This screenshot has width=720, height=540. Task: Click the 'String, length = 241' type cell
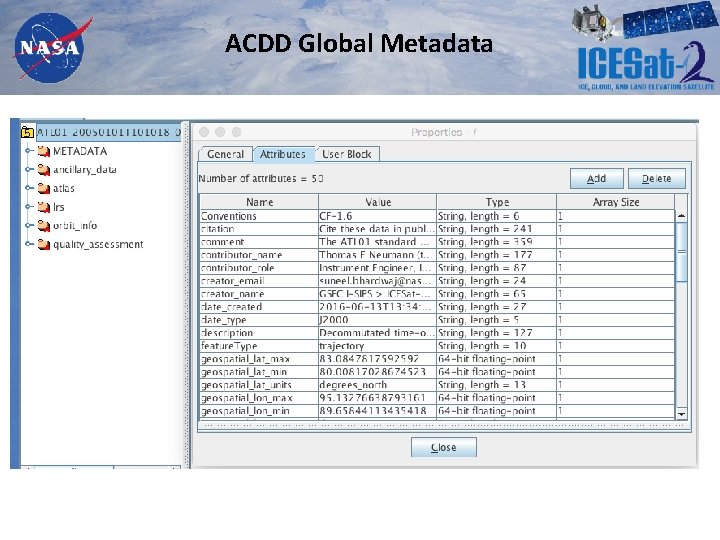pos(496,229)
